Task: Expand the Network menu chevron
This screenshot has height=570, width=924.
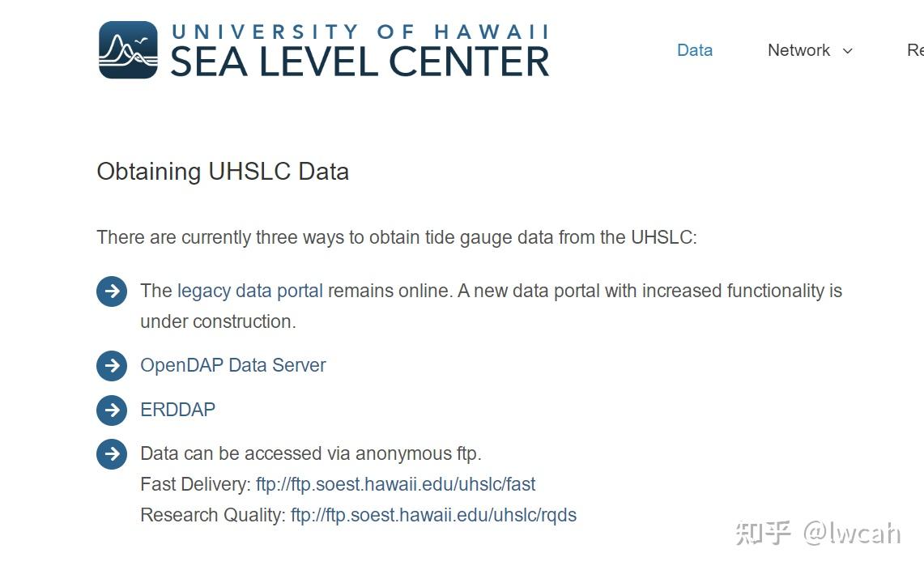Action: [847, 51]
